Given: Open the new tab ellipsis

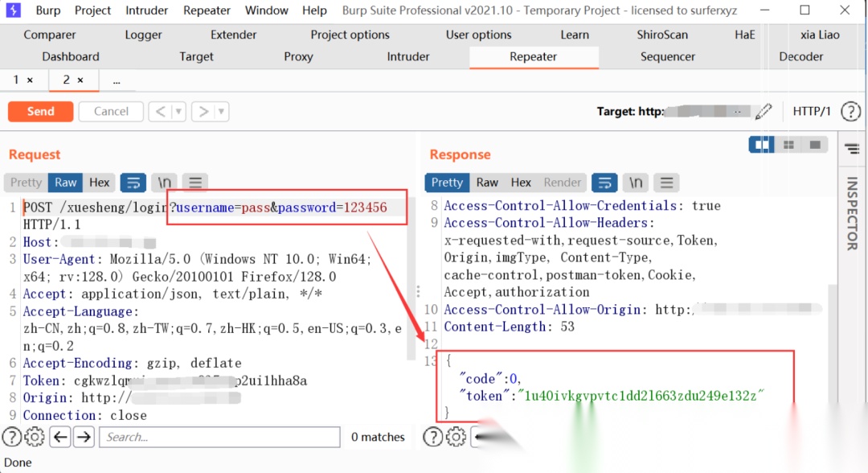Looking at the screenshot, I should [117, 81].
